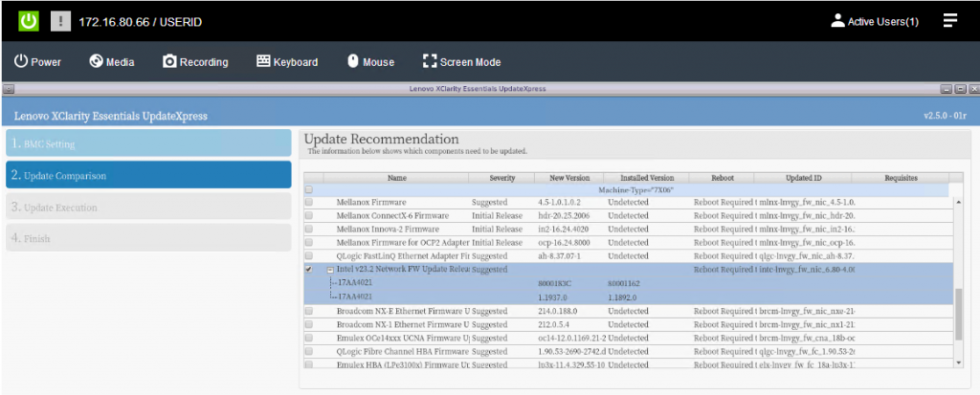Click the version label v2.5.0 - 01r
980x395 pixels.
945,117
